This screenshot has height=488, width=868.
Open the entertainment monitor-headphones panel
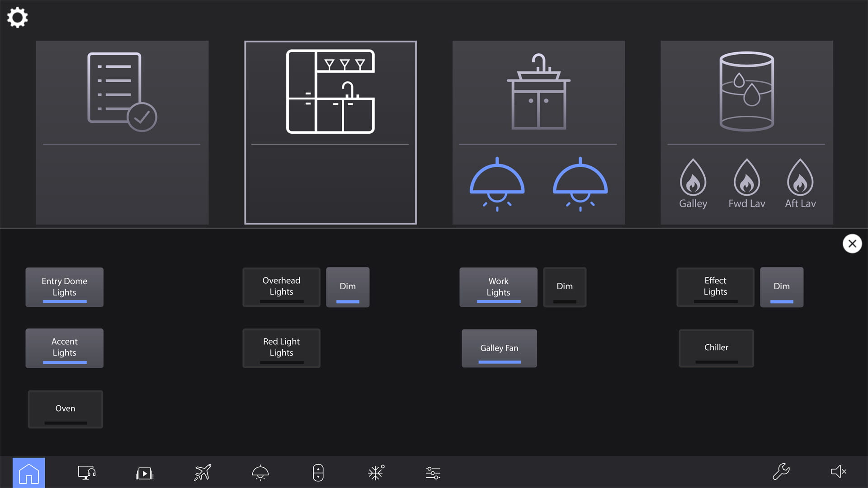tap(86, 473)
